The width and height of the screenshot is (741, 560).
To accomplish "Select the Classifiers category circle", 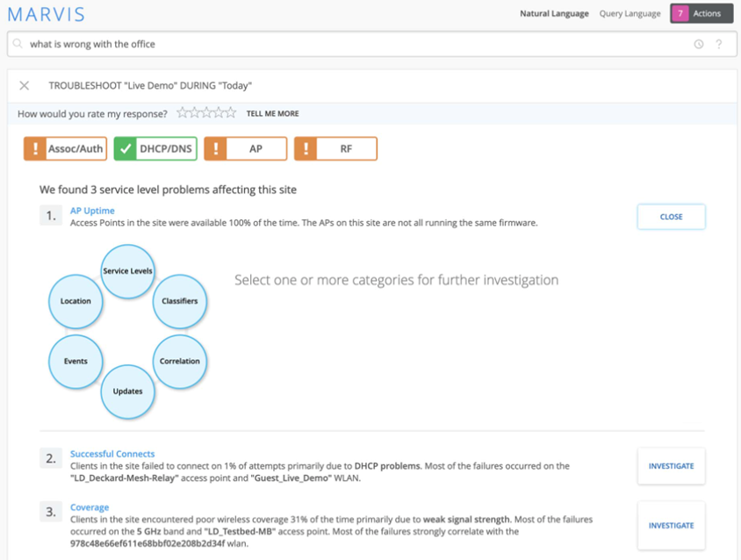I will coord(180,301).
